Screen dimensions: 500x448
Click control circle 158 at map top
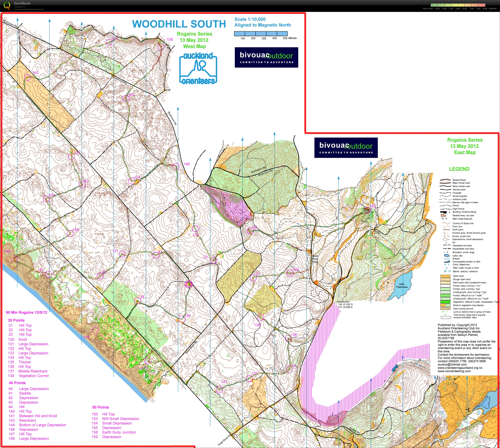point(161,46)
